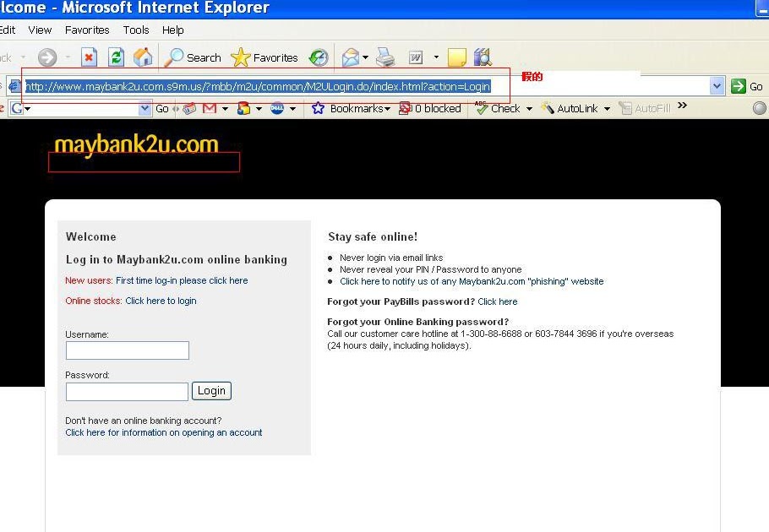Expand the Google search box dropdown
The height and width of the screenshot is (532, 769).
[x=145, y=108]
